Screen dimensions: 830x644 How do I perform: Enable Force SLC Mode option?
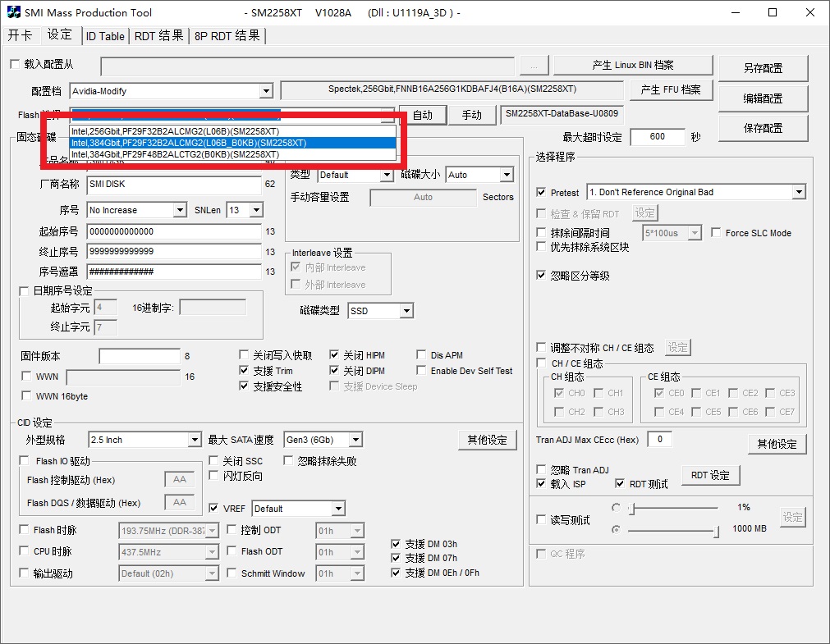tap(716, 233)
